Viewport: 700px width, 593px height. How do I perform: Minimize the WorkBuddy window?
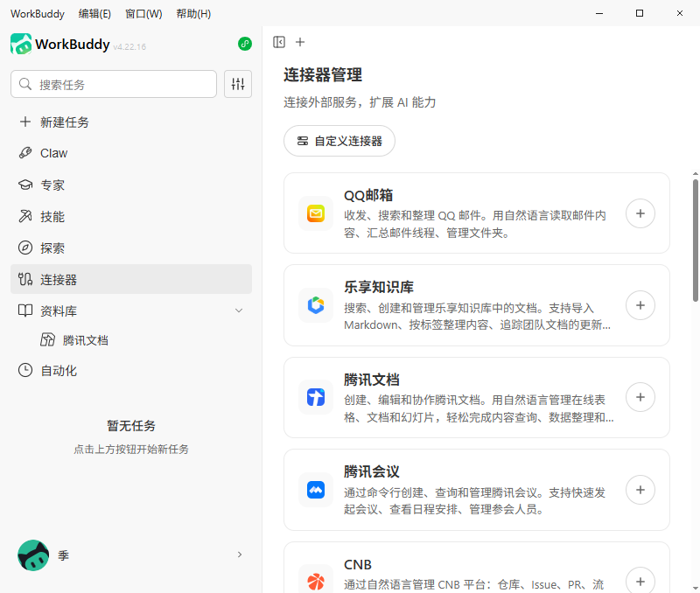coord(599,13)
